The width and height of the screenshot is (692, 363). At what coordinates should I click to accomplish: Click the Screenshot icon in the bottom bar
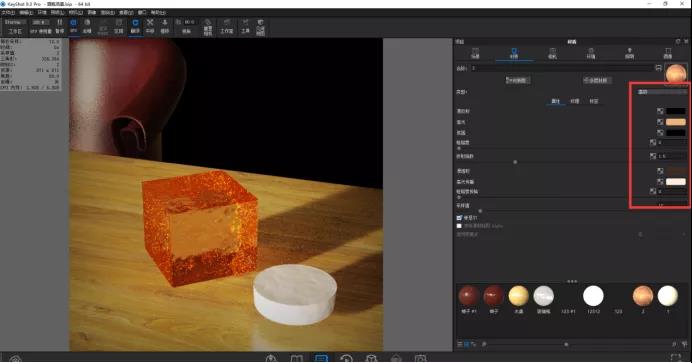pyautogui.click(x=421, y=358)
